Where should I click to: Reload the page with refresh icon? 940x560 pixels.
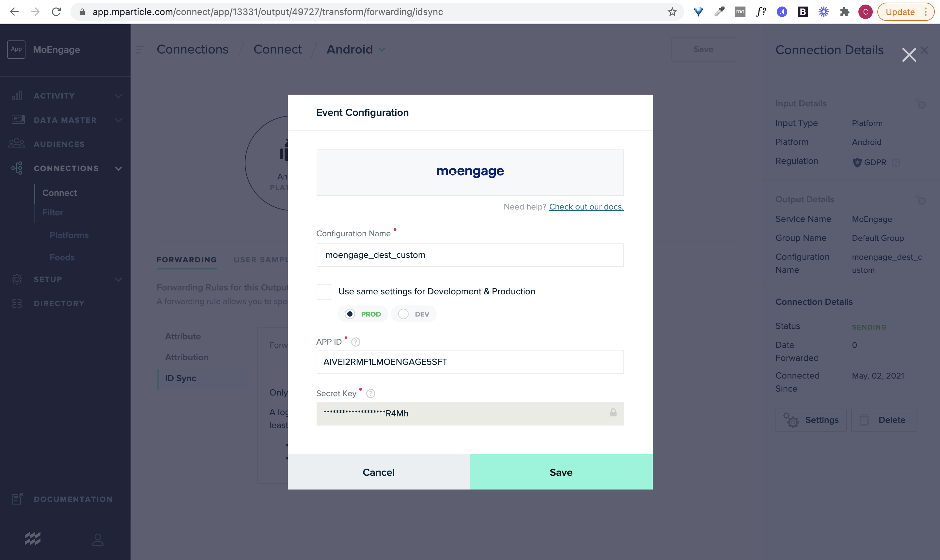click(56, 12)
